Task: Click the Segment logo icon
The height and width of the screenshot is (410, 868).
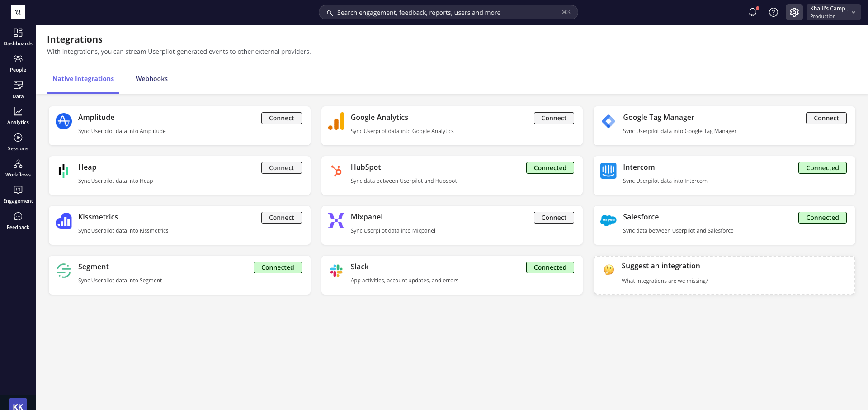Action: pyautogui.click(x=64, y=271)
